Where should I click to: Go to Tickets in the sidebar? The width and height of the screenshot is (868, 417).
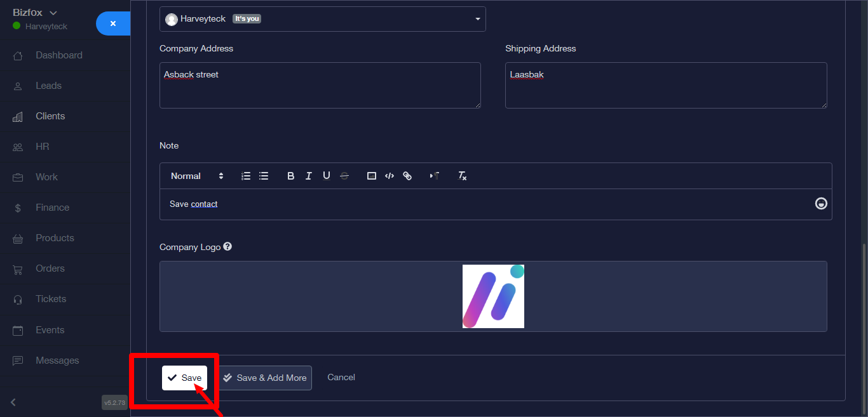pyautogui.click(x=51, y=299)
